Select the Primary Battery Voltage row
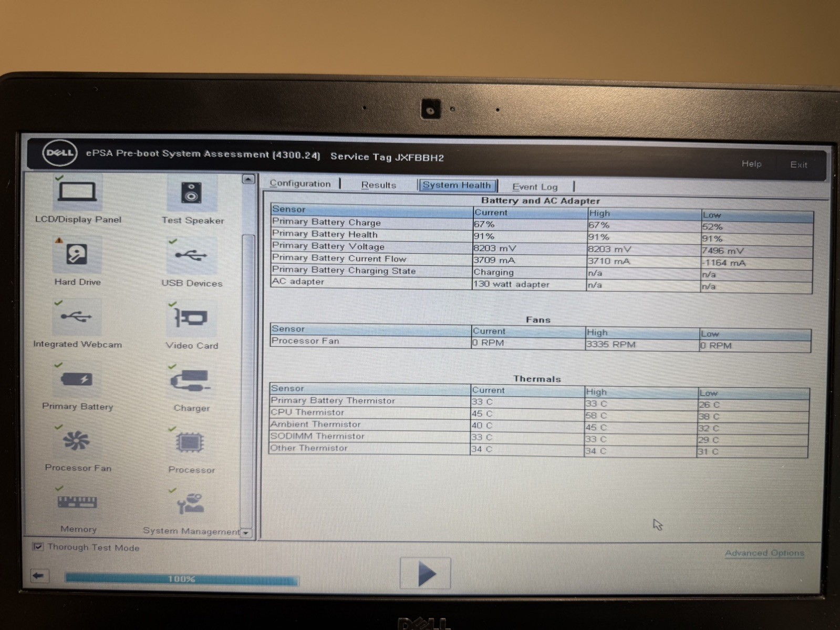Viewport: 840px width, 630px height. (542, 248)
